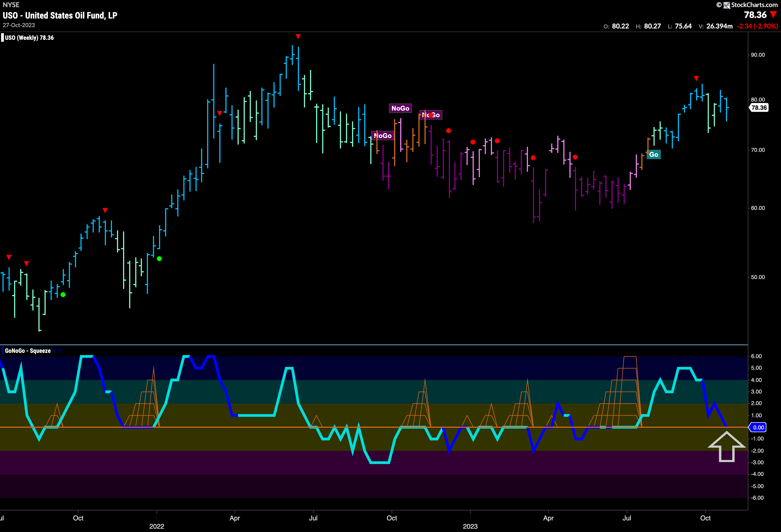
Task: Click the final Oct label of 2023 on time axis
Action: [705, 518]
